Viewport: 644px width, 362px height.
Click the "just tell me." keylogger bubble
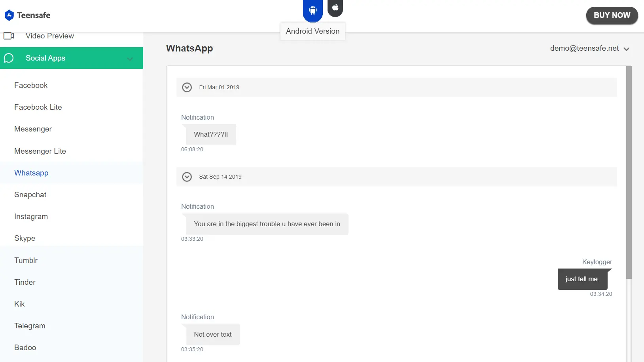(x=582, y=279)
